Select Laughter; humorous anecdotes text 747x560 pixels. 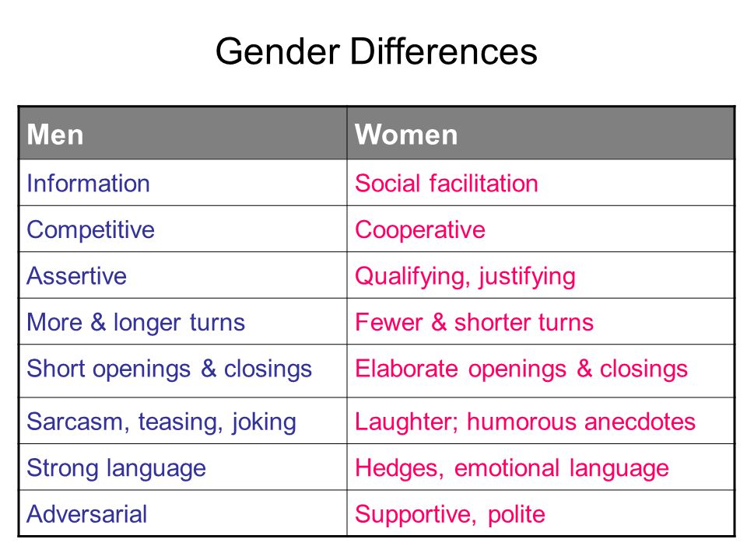[525, 422]
